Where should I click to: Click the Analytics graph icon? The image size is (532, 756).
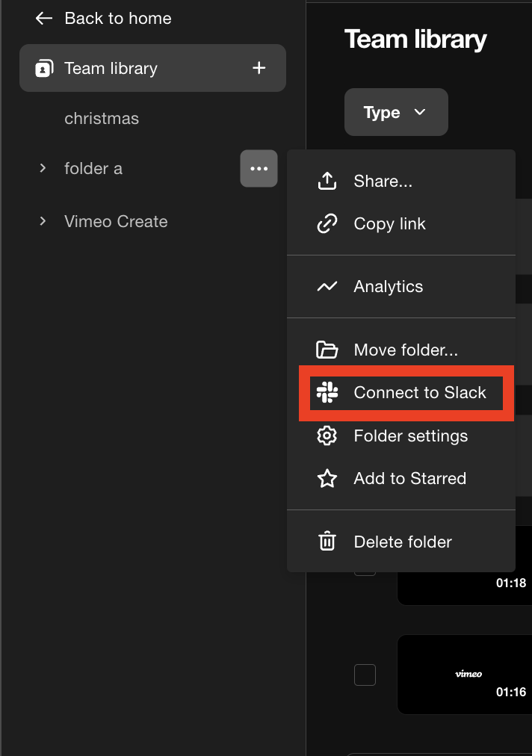[327, 287]
